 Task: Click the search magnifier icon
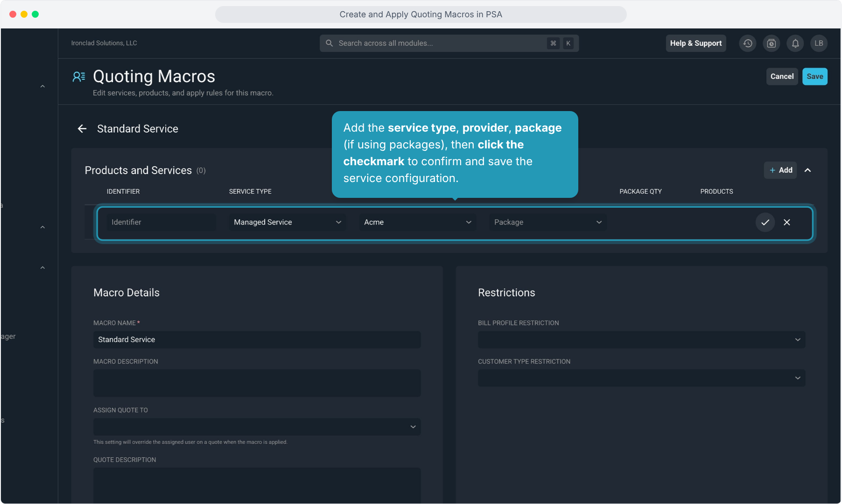point(329,43)
